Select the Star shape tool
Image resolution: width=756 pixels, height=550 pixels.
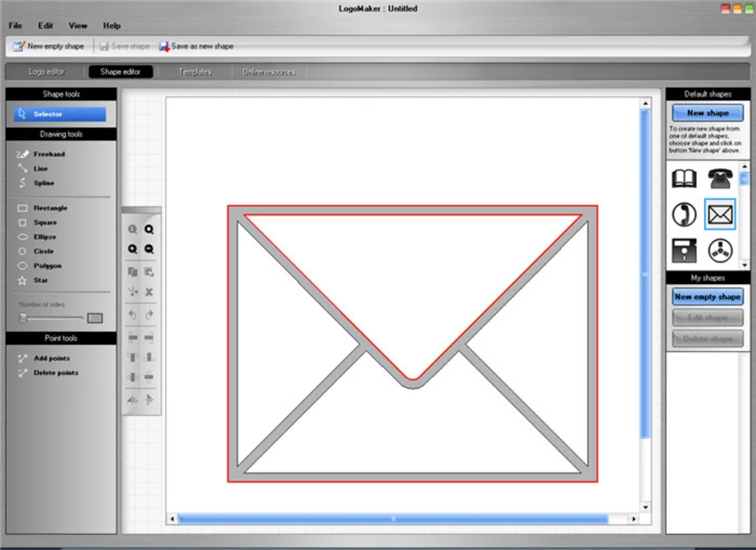coord(33,280)
